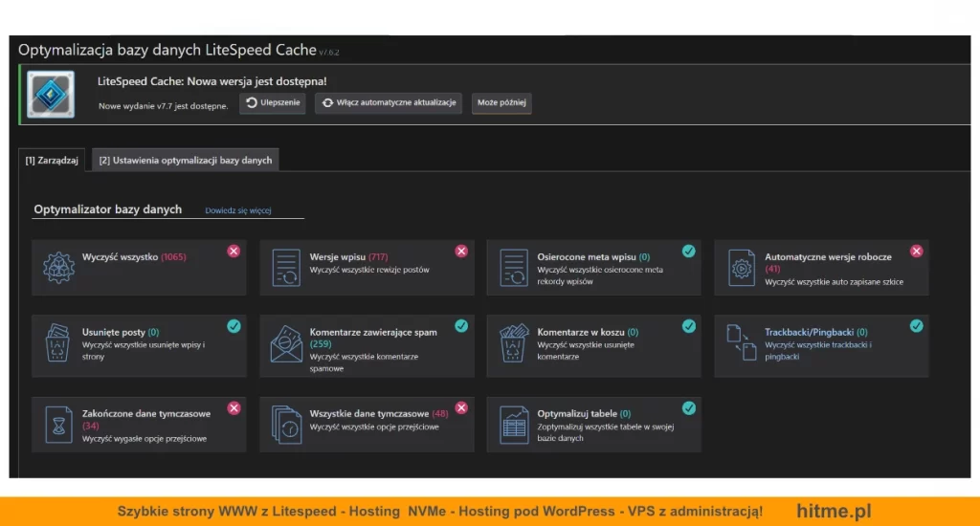Click green check on Komentarze w koszu
Screen dimensions: 980x526
click(x=689, y=326)
